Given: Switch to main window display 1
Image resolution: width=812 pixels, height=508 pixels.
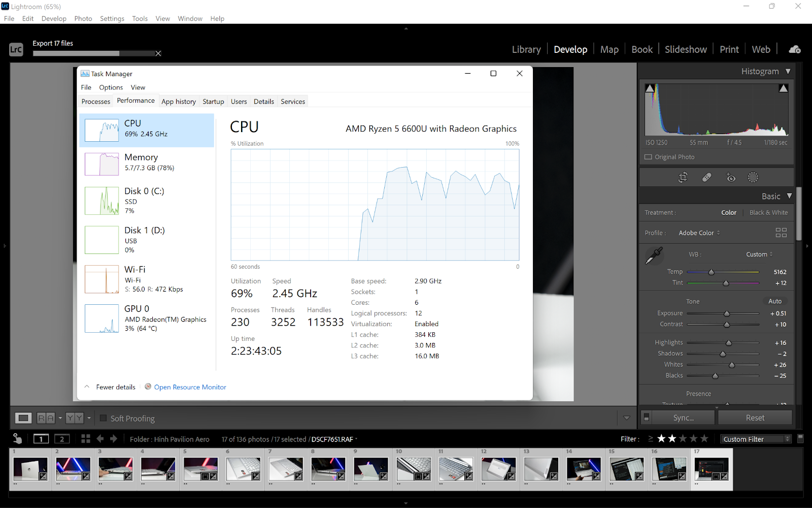Looking at the screenshot, I should pos(41,439).
